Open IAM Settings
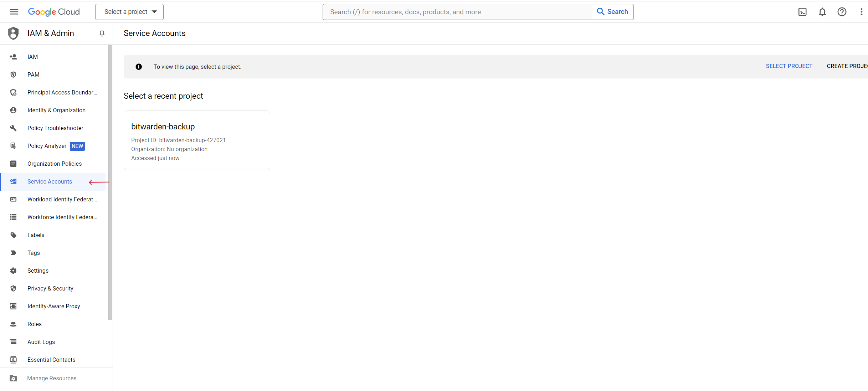 point(38,271)
